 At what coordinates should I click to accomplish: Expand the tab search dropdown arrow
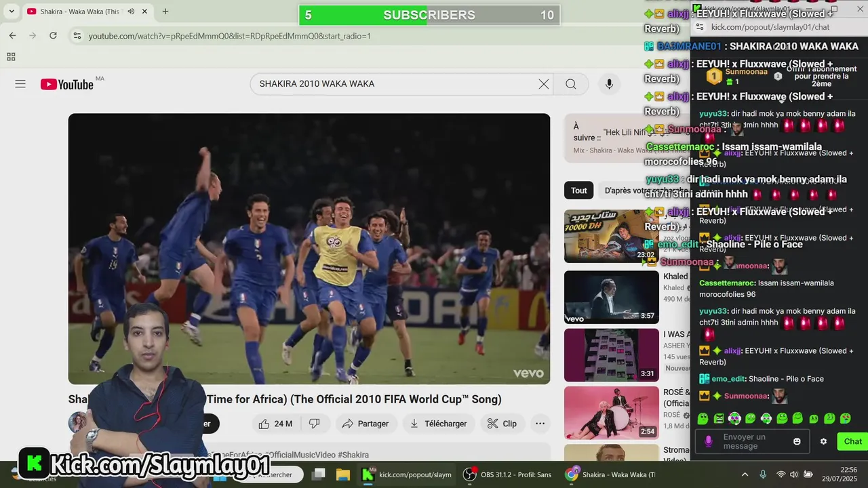pos(12,12)
